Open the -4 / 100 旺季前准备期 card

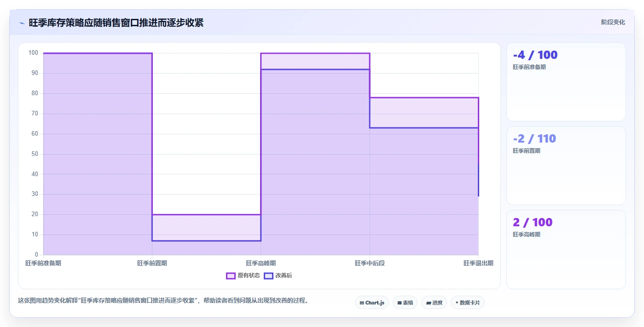click(566, 82)
